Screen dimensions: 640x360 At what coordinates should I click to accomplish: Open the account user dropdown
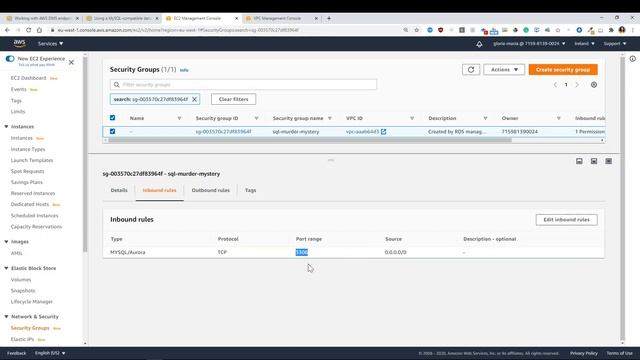point(529,44)
